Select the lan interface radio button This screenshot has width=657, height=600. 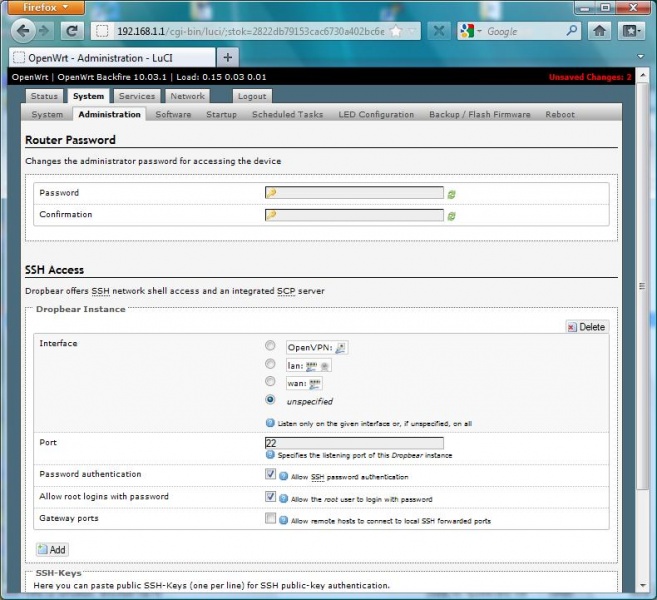[x=270, y=365]
